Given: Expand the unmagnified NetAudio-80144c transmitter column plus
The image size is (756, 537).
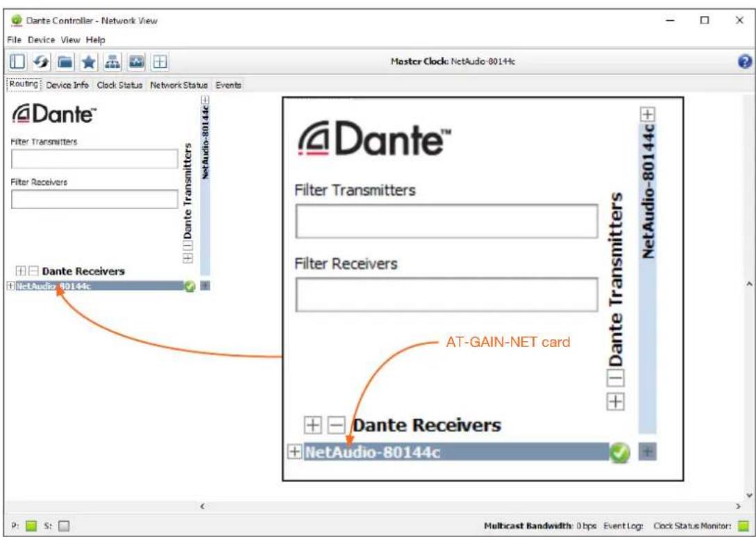Looking at the screenshot, I should click(205, 100).
